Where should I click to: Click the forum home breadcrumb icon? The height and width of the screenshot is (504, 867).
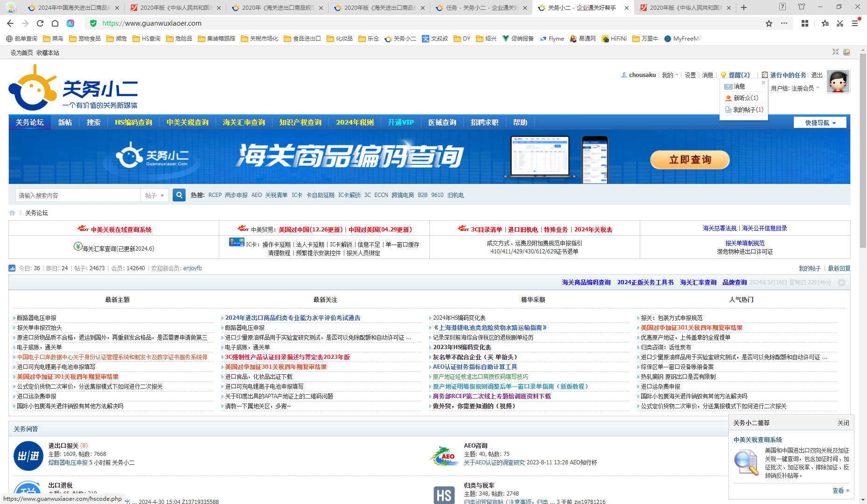tap(12, 213)
